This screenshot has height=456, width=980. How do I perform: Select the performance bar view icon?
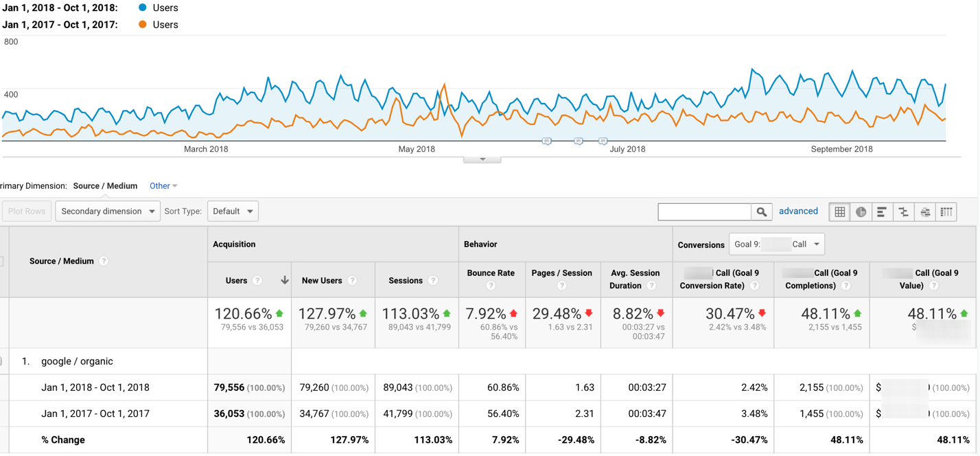tap(883, 212)
